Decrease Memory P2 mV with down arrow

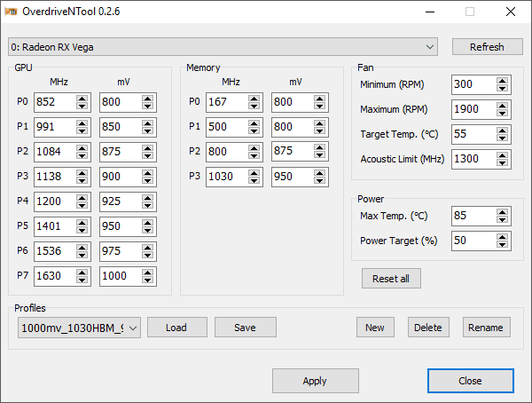[319, 155]
